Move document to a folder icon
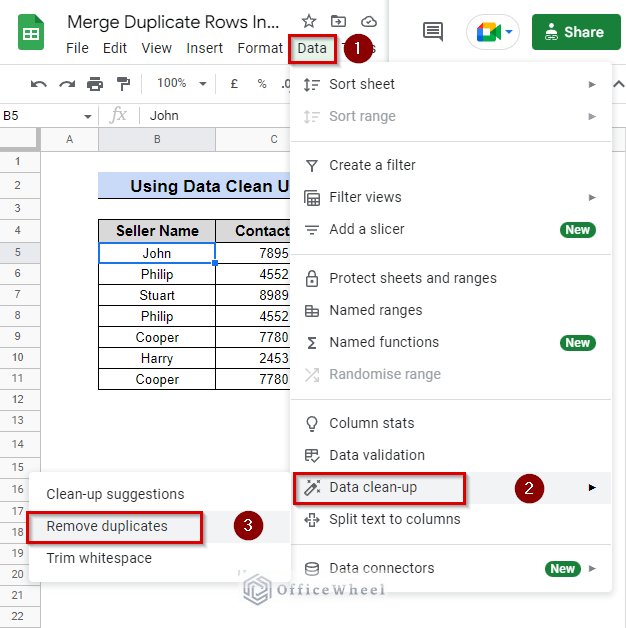The height and width of the screenshot is (628, 626). 338,21
